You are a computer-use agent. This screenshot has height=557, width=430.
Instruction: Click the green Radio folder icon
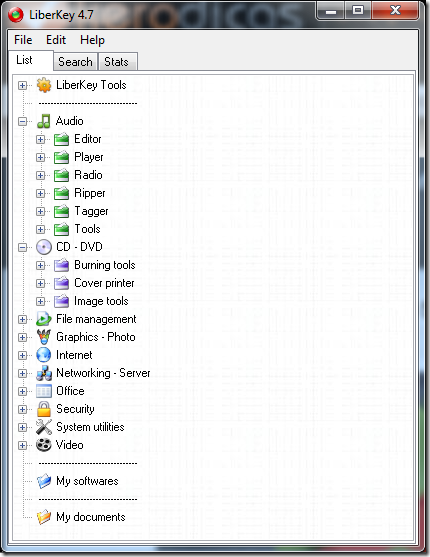(x=61, y=175)
